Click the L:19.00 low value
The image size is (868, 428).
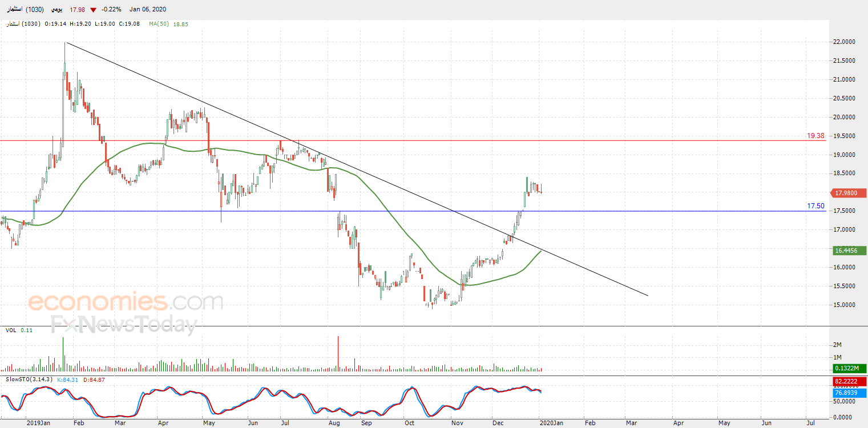point(105,24)
